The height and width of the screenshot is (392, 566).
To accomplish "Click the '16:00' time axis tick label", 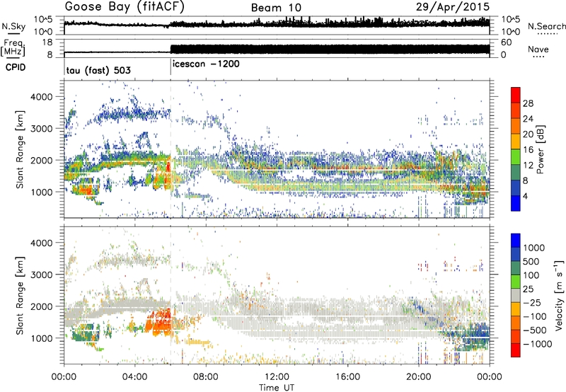I will (347, 377).
